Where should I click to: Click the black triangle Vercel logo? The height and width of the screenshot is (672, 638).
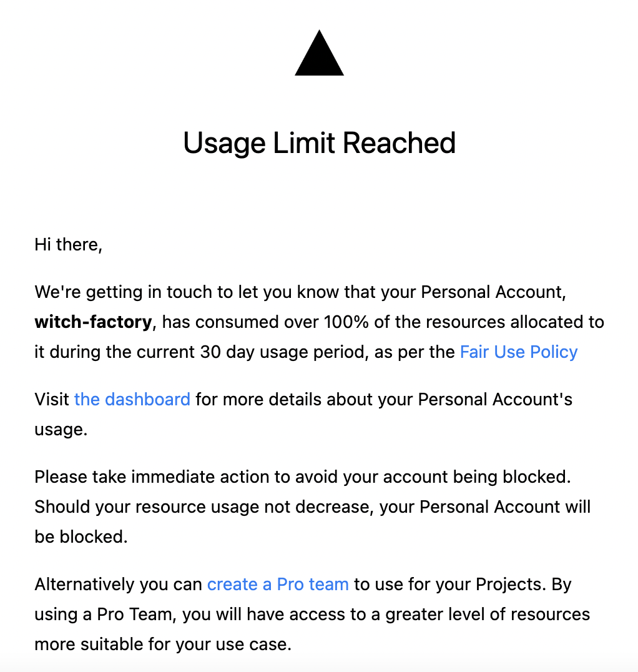tap(319, 54)
